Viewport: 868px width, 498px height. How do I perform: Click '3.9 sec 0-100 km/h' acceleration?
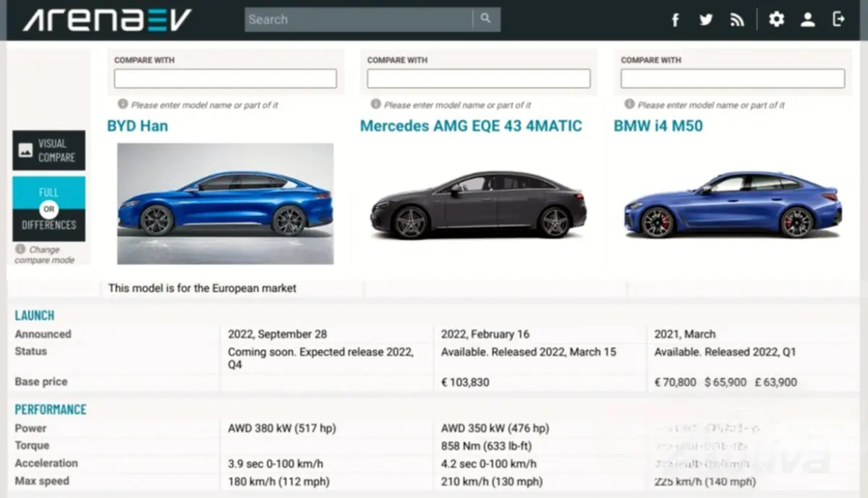point(276,463)
